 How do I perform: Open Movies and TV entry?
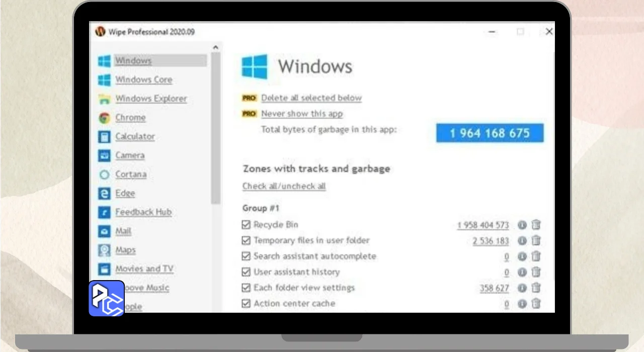pyautogui.click(x=144, y=269)
